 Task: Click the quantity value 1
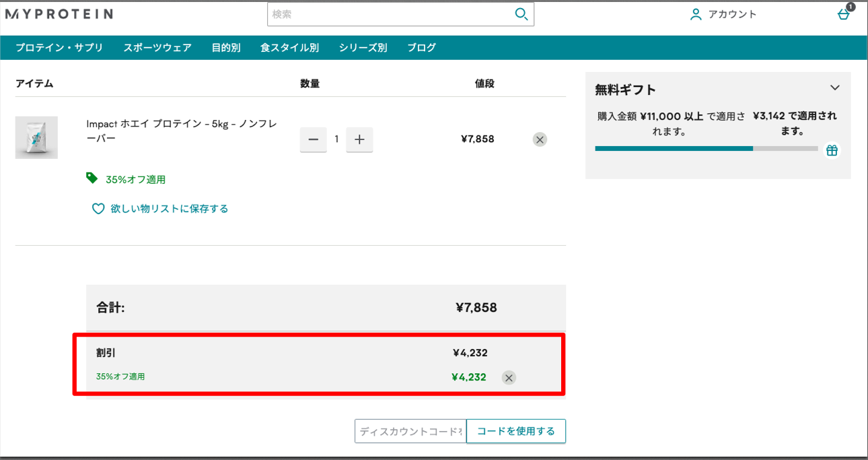click(x=336, y=139)
